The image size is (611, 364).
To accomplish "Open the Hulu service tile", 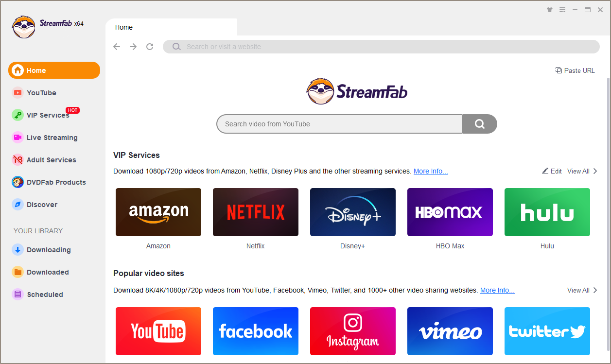I will pyautogui.click(x=547, y=212).
